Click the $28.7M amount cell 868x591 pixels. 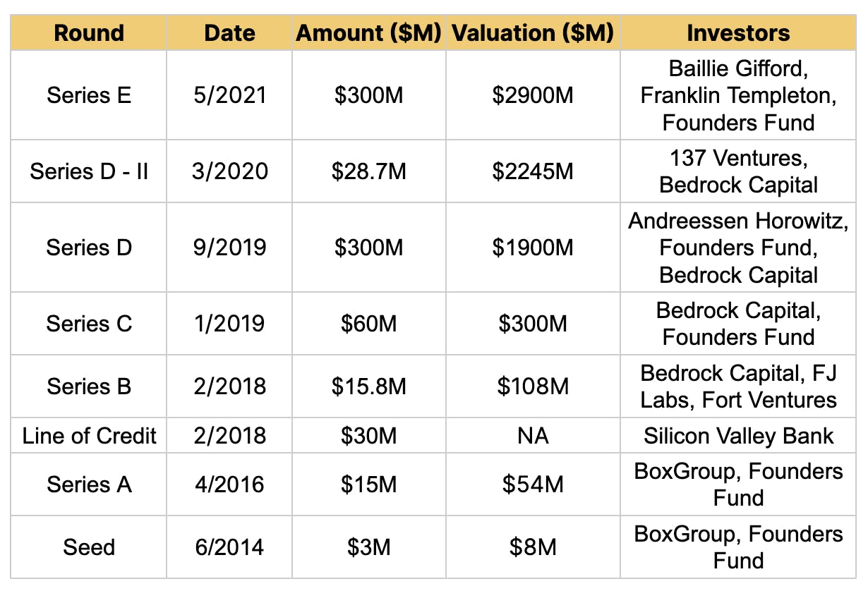(368, 171)
